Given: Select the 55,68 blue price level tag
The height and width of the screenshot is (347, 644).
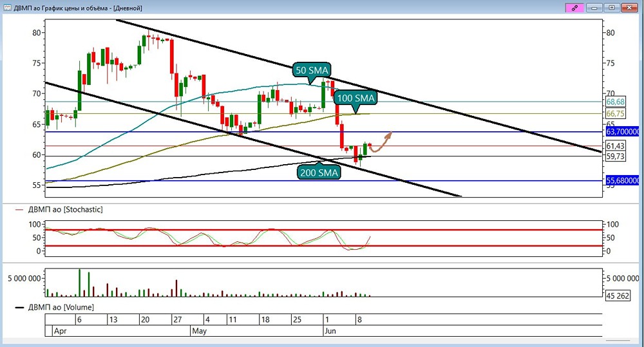Looking at the screenshot, I should (623, 180).
